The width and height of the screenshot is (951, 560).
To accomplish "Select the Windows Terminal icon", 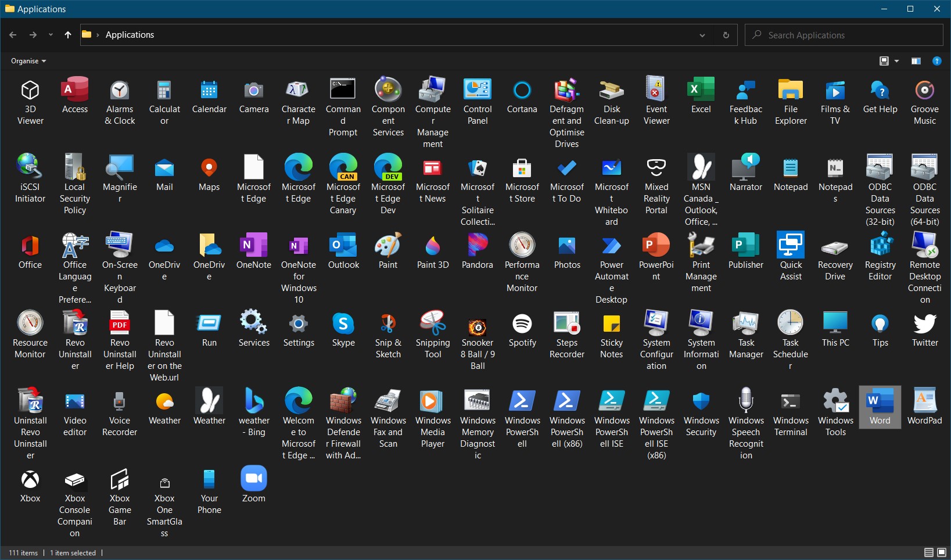I will pos(791,401).
